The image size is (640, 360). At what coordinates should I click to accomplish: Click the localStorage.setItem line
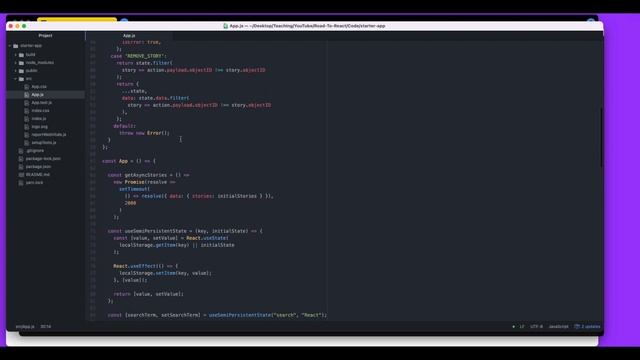(165, 273)
